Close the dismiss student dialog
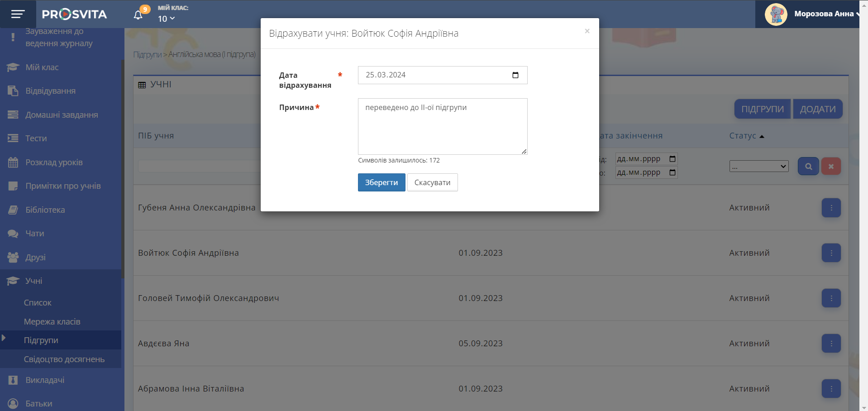 tap(587, 31)
